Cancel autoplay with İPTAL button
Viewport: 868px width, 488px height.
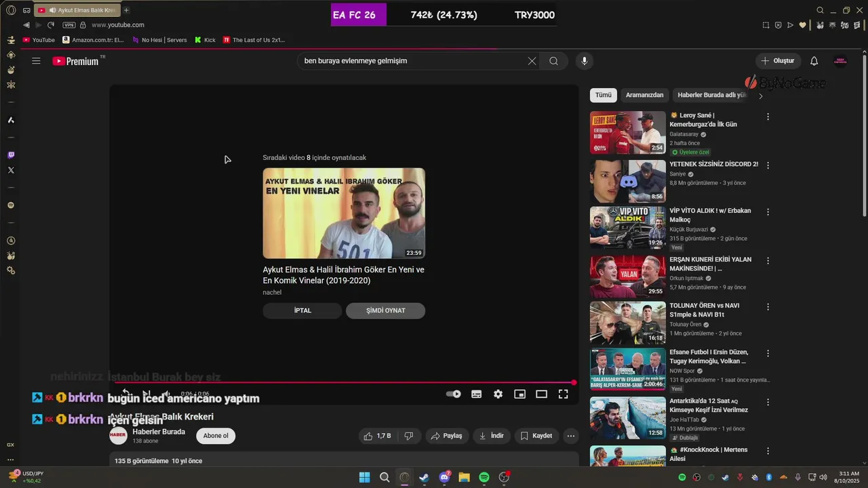302,310
